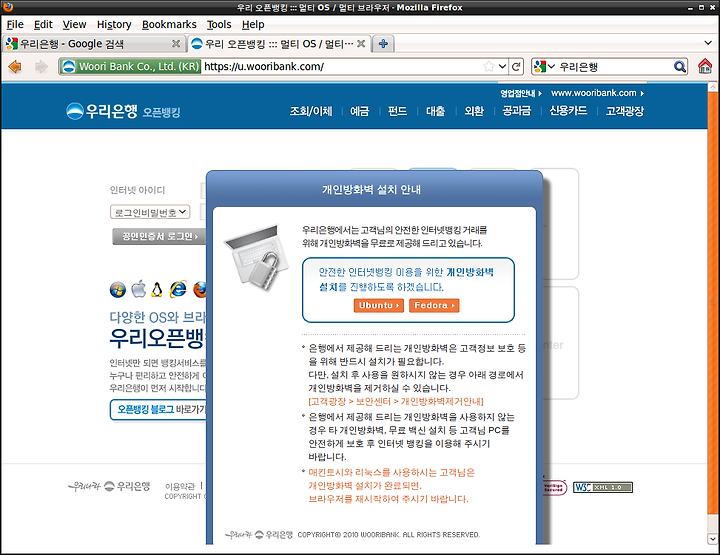Go back with the browser back arrow
The height and width of the screenshot is (555, 720).
click(x=15, y=67)
